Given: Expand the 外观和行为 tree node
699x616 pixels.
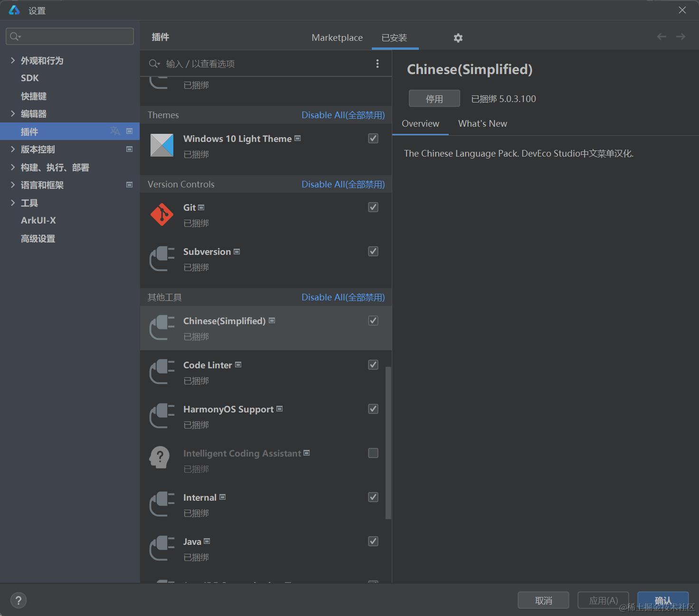Looking at the screenshot, I should coord(13,60).
